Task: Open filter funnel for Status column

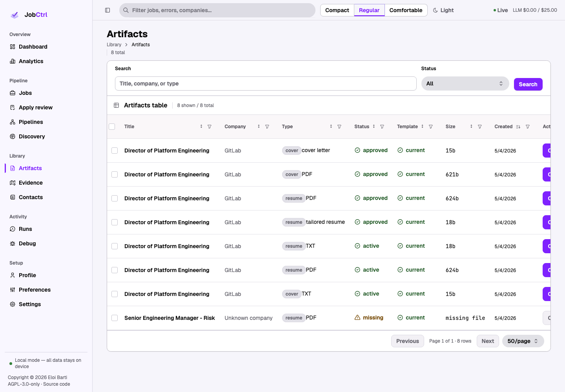Action: point(382,127)
